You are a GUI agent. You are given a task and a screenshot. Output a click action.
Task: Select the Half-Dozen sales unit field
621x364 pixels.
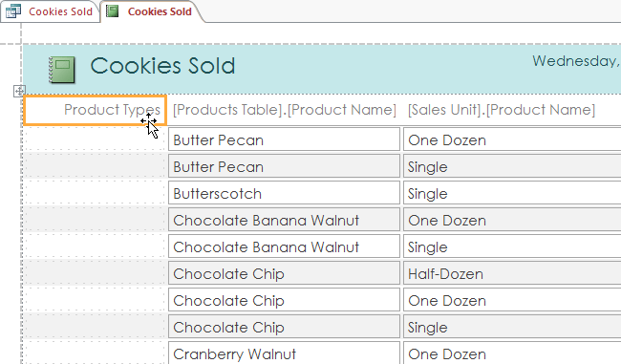click(512, 273)
